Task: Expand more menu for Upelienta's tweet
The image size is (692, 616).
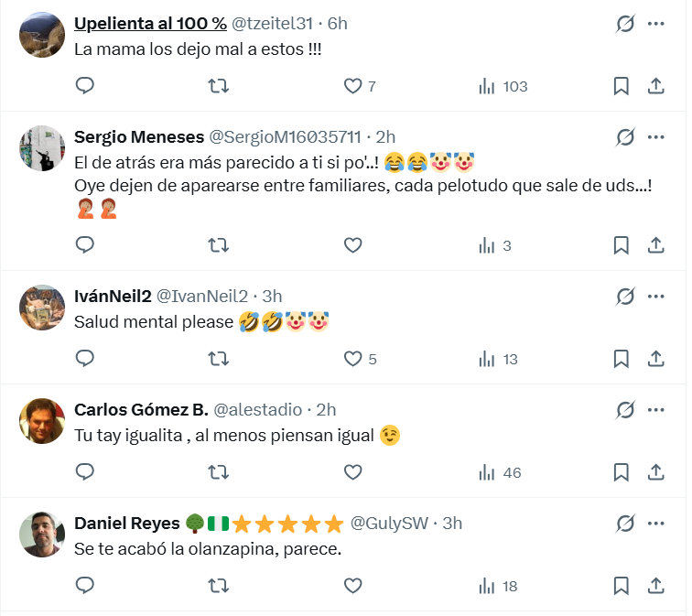Action: tap(655, 24)
